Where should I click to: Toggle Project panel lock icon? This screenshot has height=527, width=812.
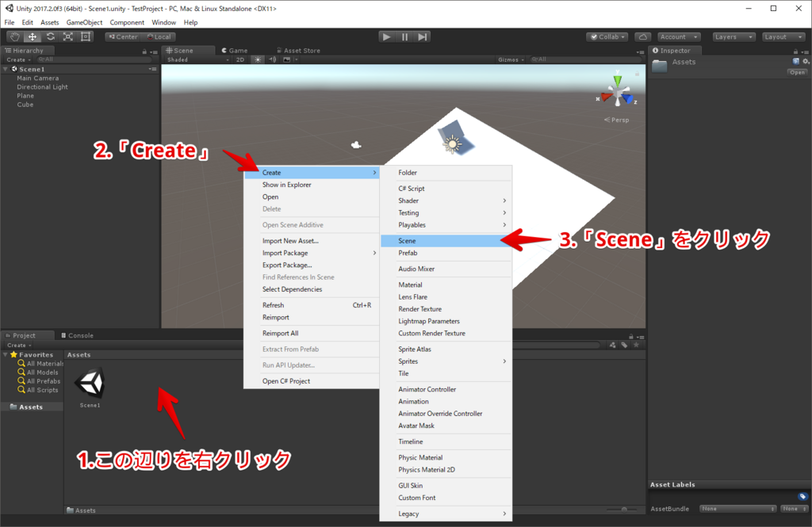tap(630, 337)
